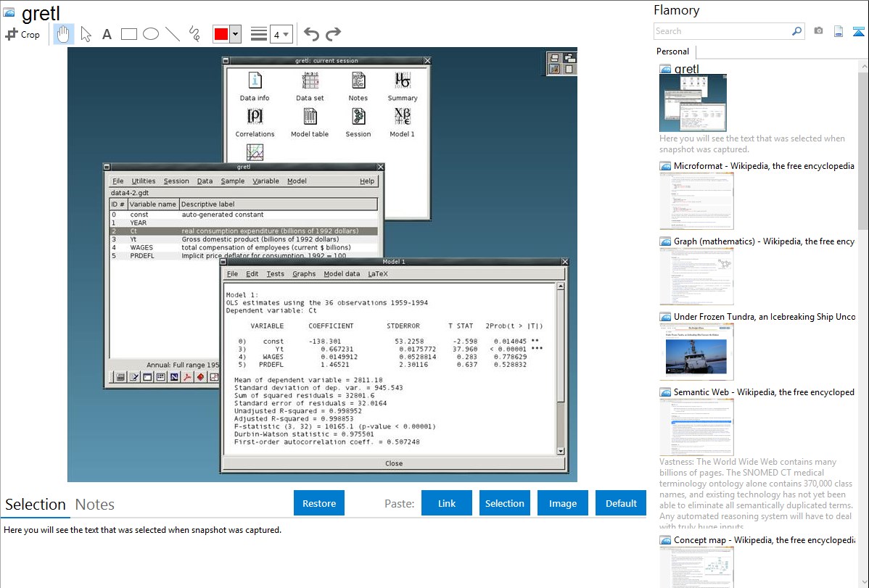Open the LaTeX menu in Model 1 window

378,274
